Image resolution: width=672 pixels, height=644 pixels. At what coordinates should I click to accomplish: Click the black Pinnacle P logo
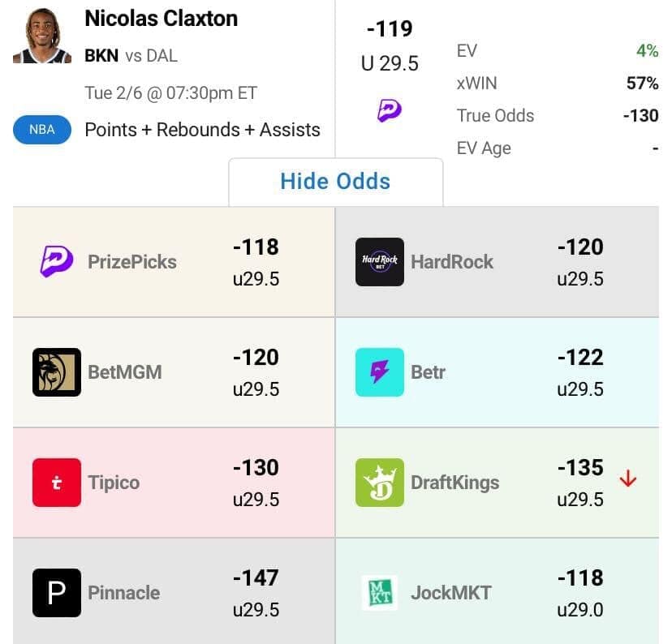[x=57, y=593]
